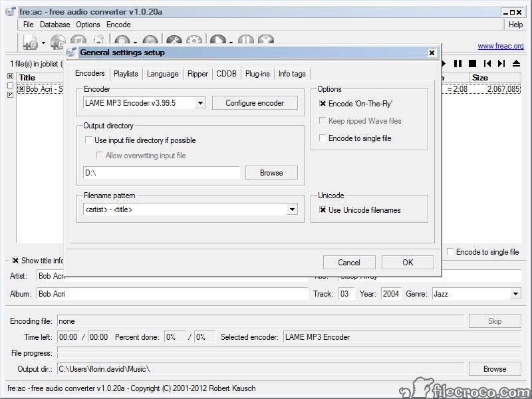The image size is (532, 399).
Task: Open the Help menu
Action: tap(516, 25)
